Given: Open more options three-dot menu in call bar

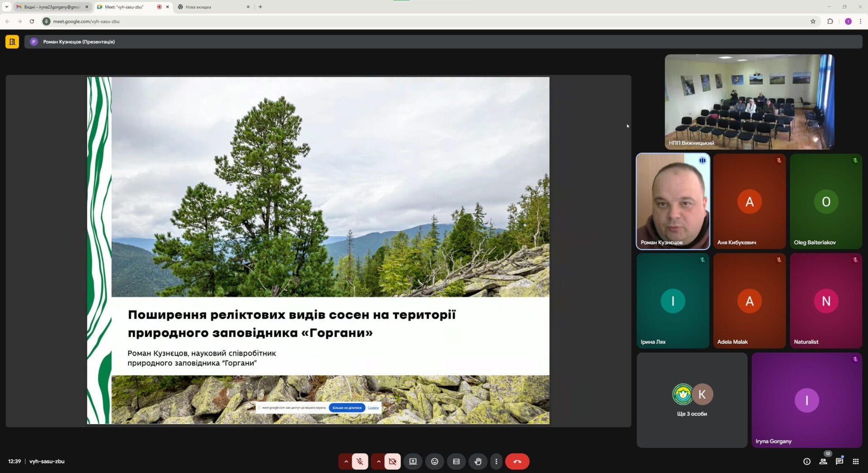Looking at the screenshot, I should click(496, 461).
